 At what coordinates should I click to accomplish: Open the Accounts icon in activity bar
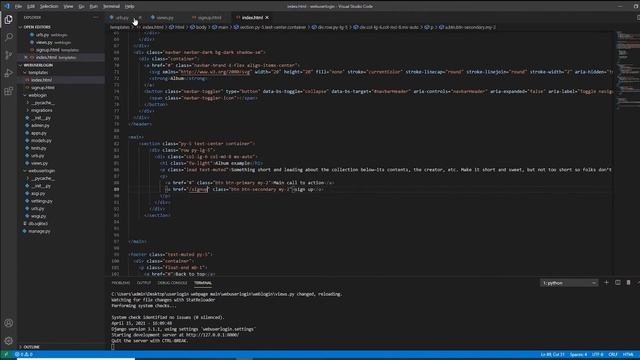coord(9,323)
